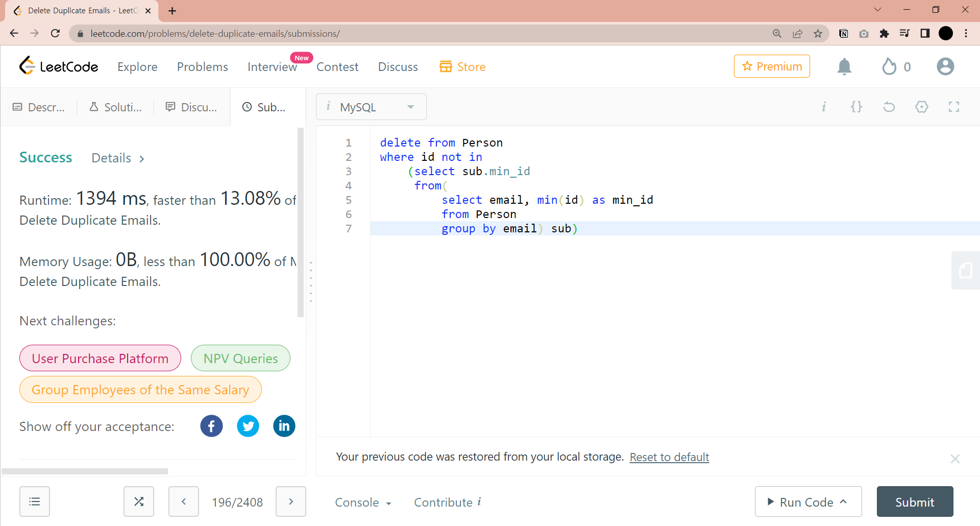The image size is (980, 526).
Task: Open User Purchase Platform challenge
Action: (x=100, y=358)
